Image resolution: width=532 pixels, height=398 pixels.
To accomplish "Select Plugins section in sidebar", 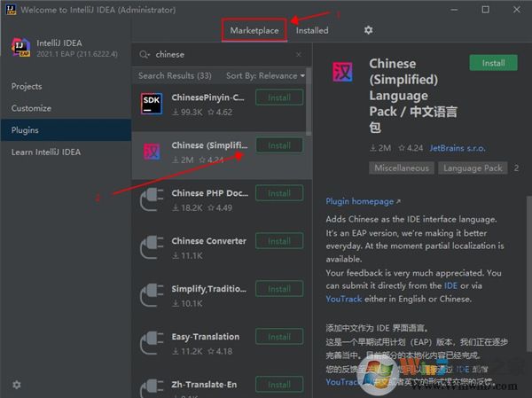I will tap(66, 130).
